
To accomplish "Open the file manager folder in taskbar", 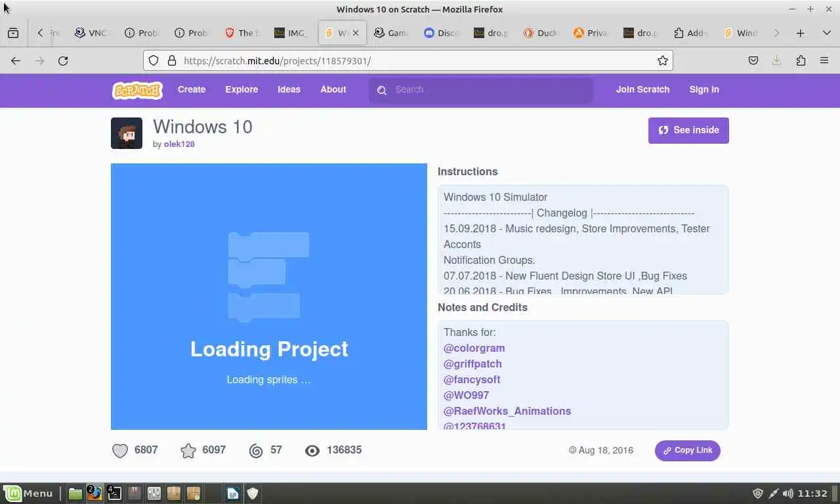I will (75, 493).
